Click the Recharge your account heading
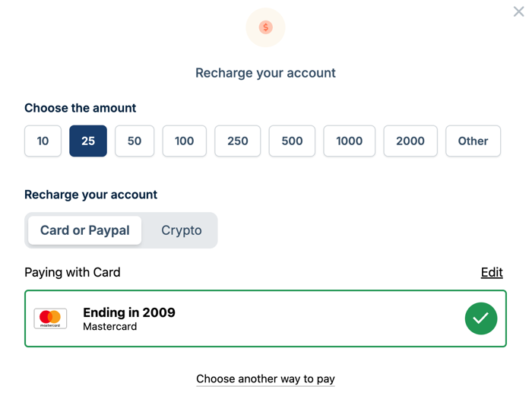This screenshot has height=399, width=532. click(x=265, y=73)
